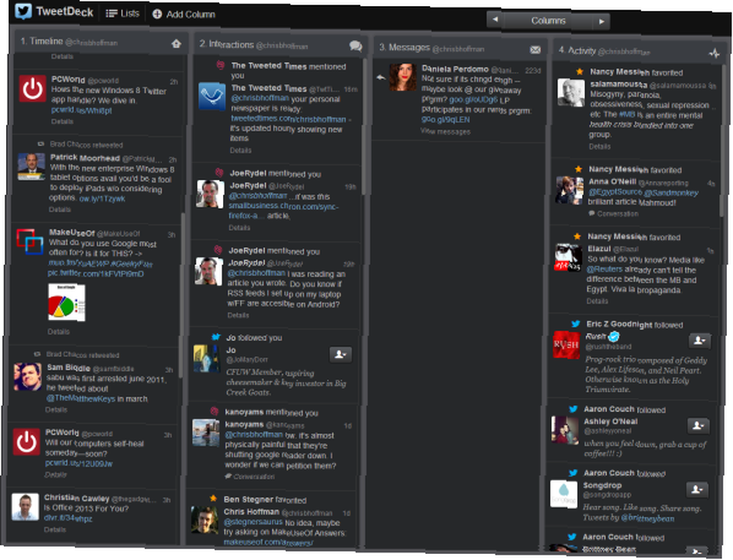Open the Lists menu
733x560 pixels.
pyautogui.click(x=122, y=13)
